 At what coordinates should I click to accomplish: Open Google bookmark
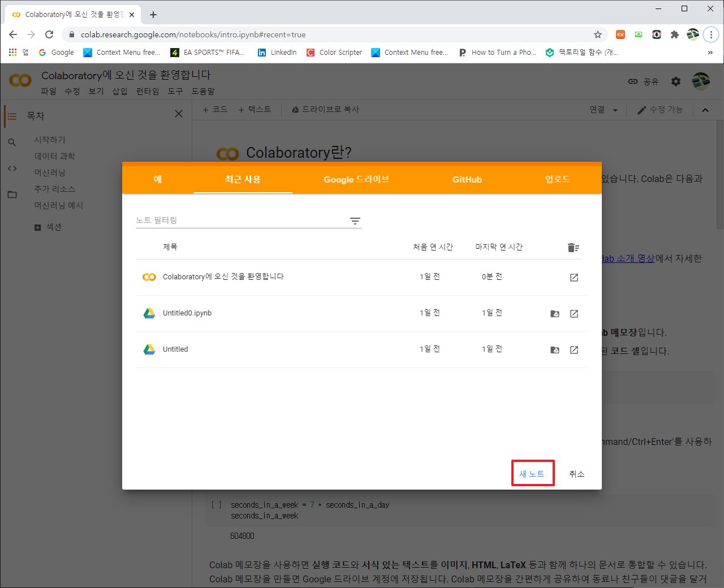pyautogui.click(x=57, y=52)
